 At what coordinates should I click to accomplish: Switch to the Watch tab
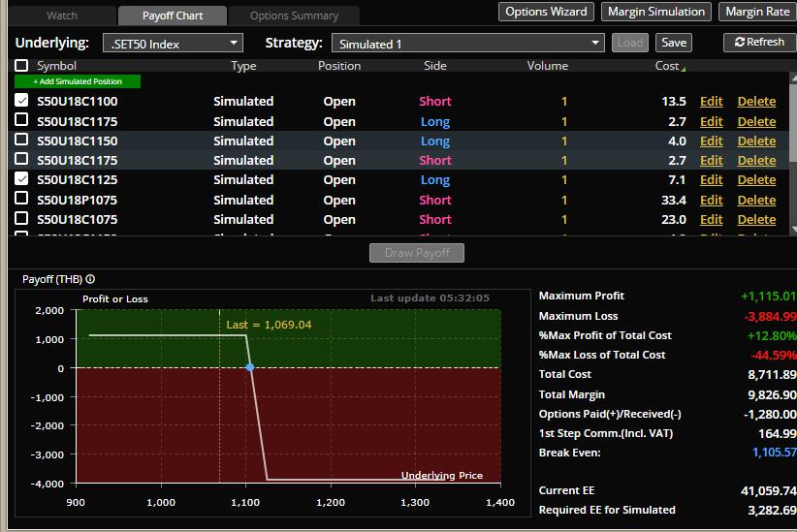coord(62,16)
